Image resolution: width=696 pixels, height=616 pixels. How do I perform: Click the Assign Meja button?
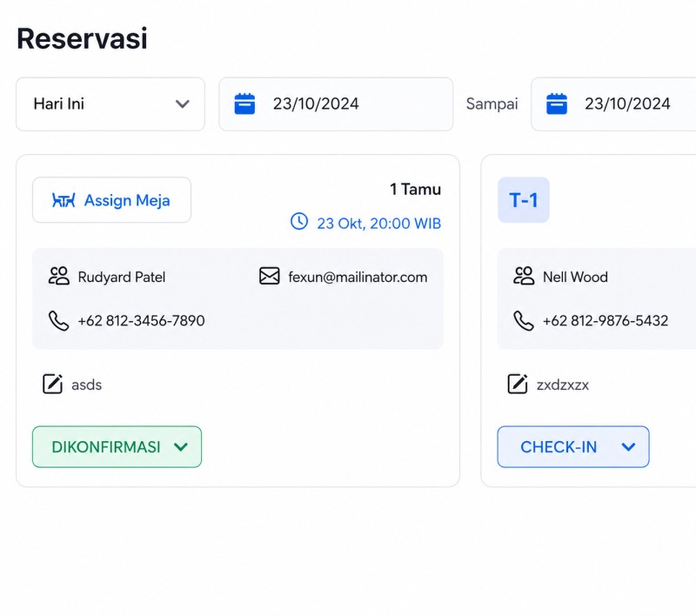pos(112,200)
